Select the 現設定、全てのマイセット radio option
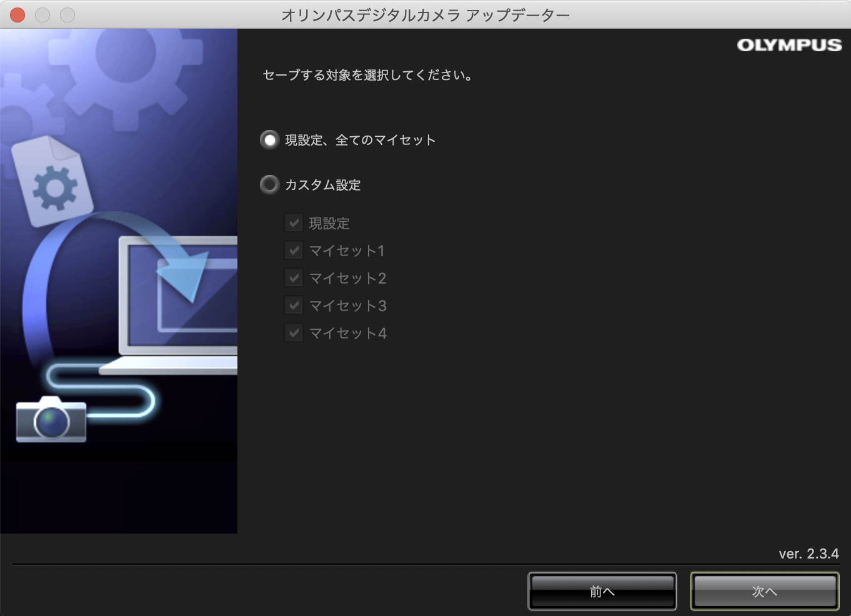 tap(269, 140)
